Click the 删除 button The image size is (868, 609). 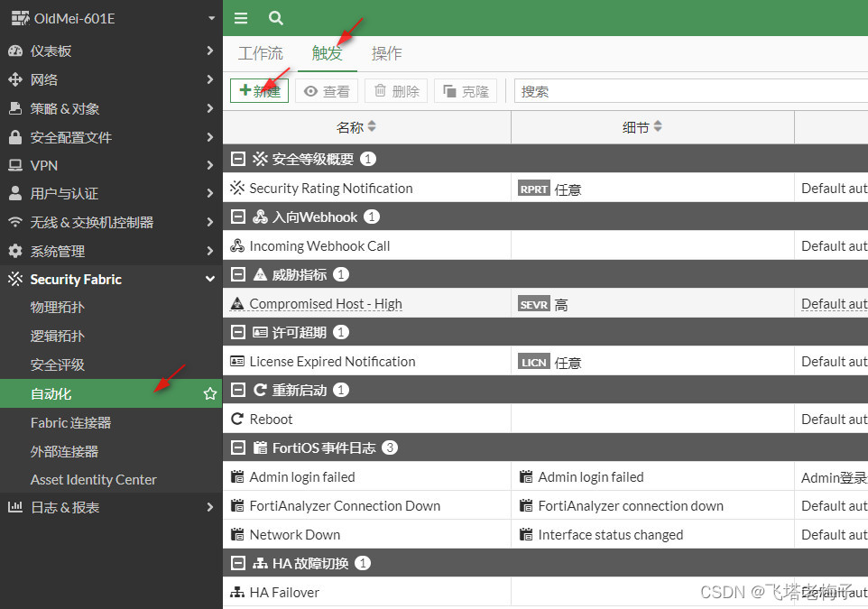point(396,91)
